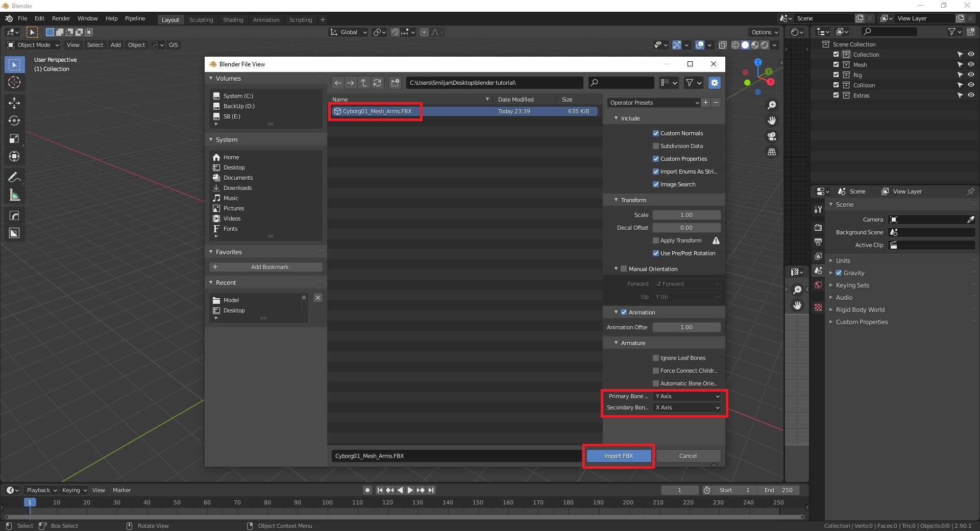Select the Annotate pencil tool
Image resolution: width=980 pixels, height=531 pixels.
[x=14, y=177]
